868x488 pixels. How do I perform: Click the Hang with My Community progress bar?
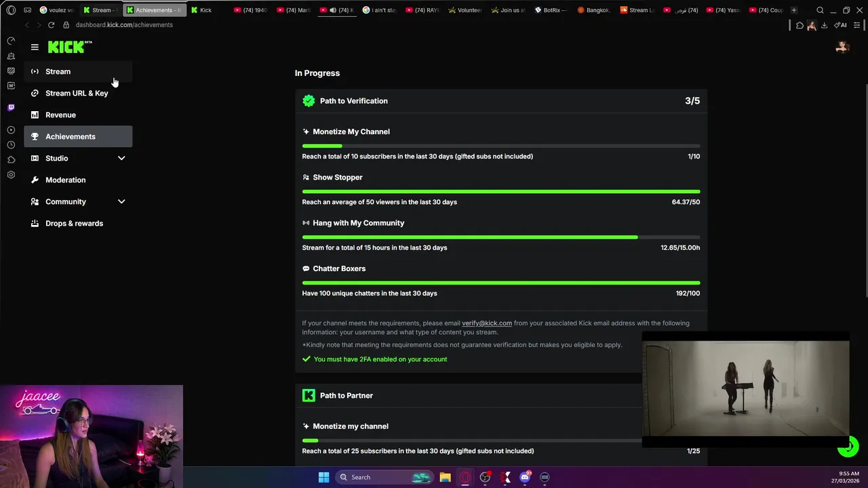(x=501, y=237)
